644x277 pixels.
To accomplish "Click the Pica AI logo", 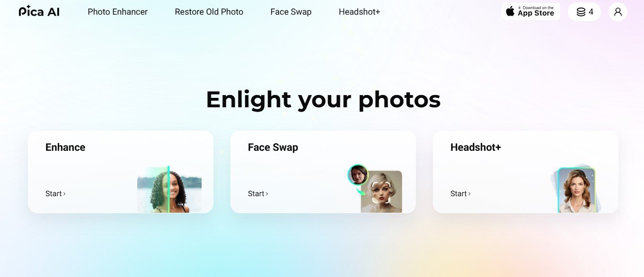I will tap(39, 12).
